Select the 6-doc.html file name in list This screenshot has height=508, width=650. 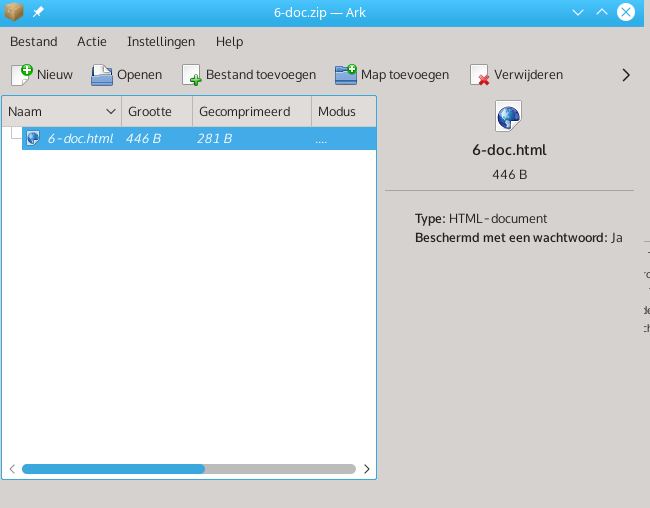point(80,139)
